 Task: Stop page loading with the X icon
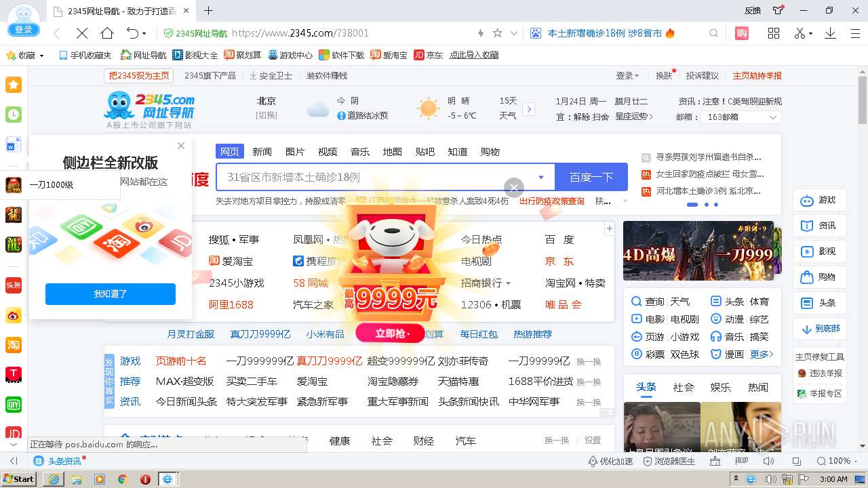(x=81, y=33)
